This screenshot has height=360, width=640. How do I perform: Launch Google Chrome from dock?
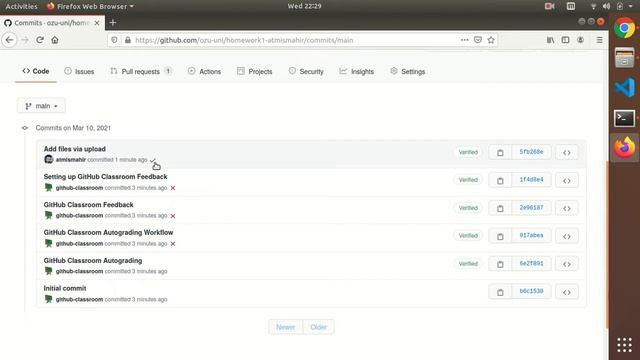(624, 28)
